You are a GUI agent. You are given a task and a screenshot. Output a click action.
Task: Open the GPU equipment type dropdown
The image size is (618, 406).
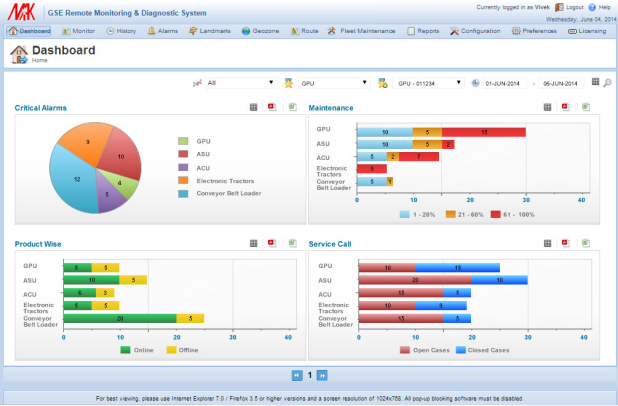click(x=334, y=83)
